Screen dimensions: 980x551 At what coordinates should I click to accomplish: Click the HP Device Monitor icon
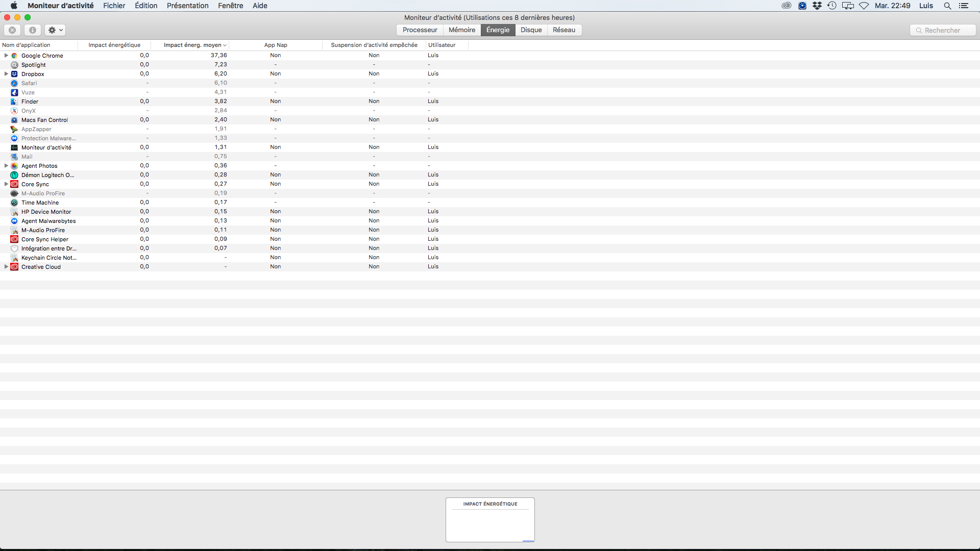(14, 212)
